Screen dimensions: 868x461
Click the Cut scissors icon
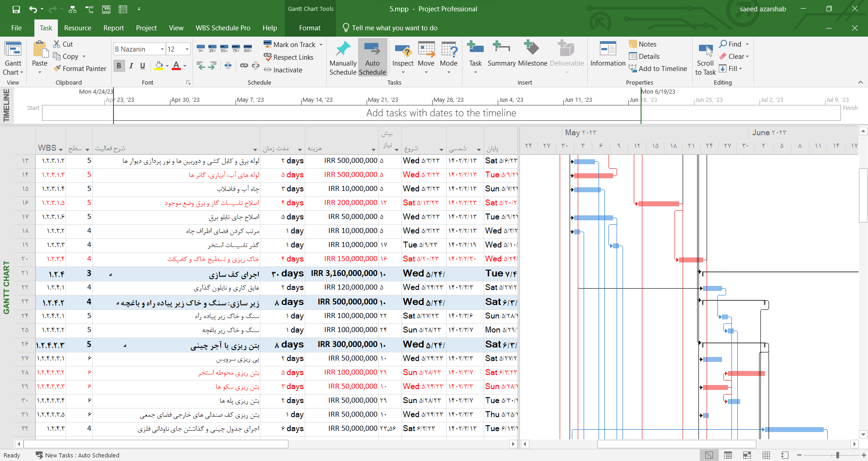point(57,44)
